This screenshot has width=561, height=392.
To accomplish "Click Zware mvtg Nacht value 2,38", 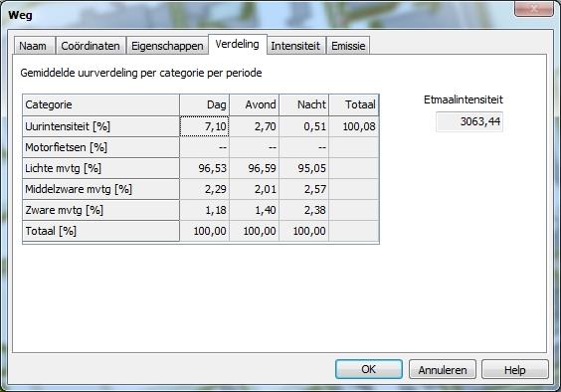I will point(304,210).
